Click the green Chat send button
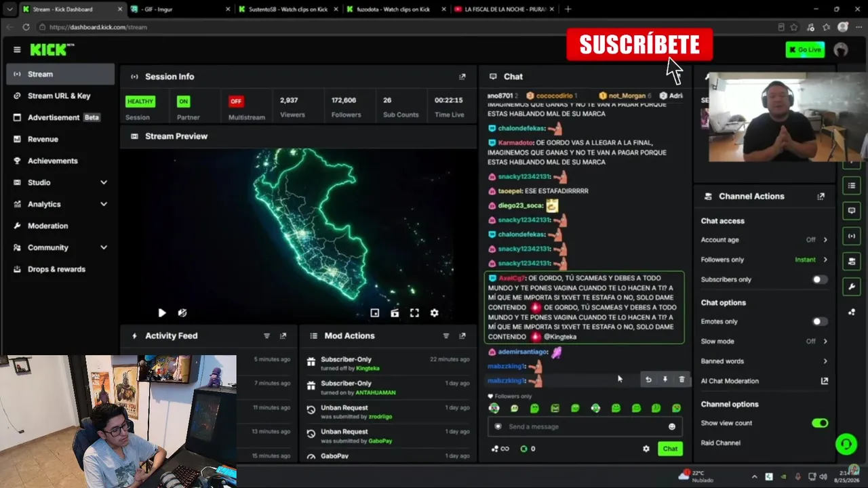868x488 pixels. tap(670, 449)
